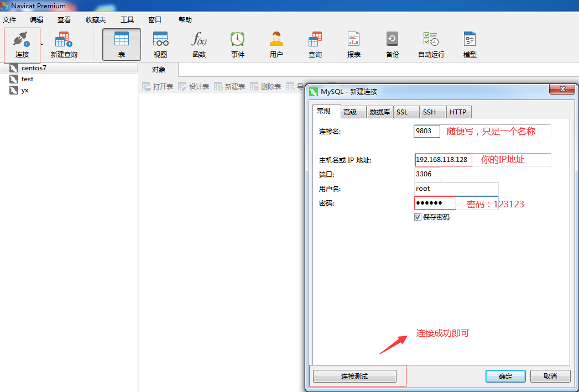Image resolution: width=579 pixels, height=392 pixels.
Task: Open the 帮助 menu
Action: click(x=185, y=20)
